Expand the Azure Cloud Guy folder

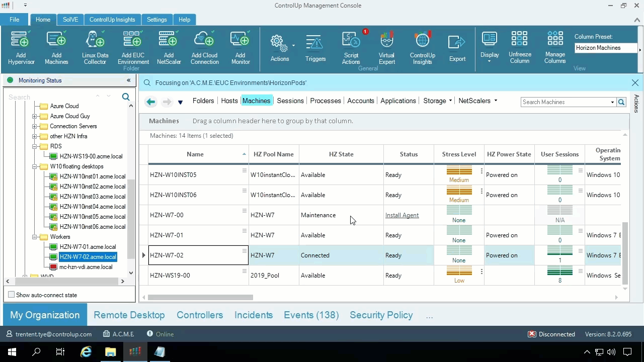34,116
